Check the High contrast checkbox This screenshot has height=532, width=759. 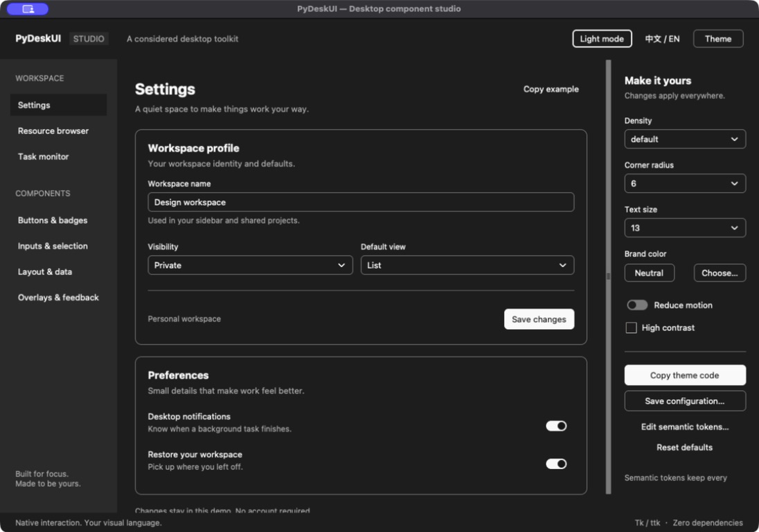pos(631,328)
